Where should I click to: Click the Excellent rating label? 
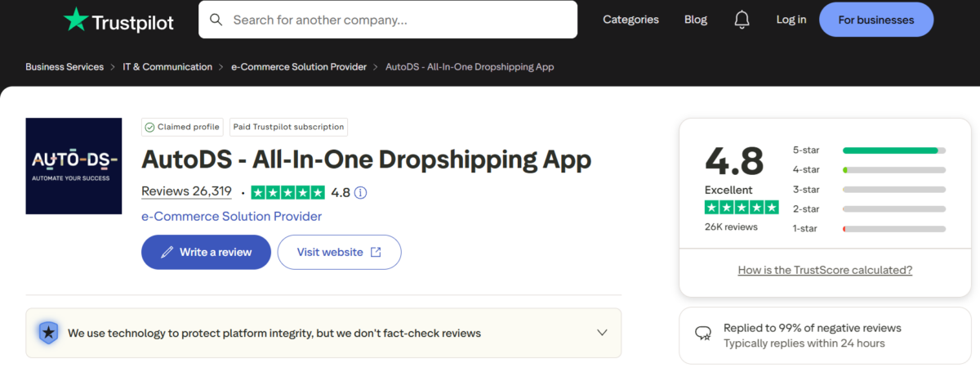point(728,190)
